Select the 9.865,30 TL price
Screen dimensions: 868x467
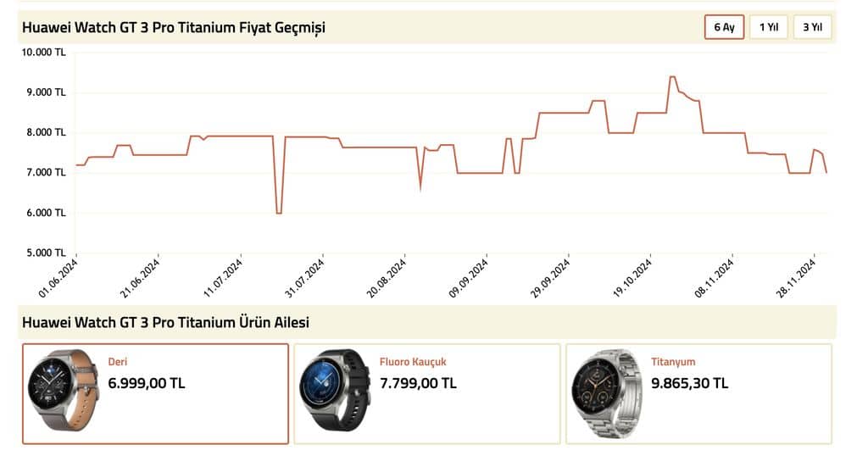point(689,383)
